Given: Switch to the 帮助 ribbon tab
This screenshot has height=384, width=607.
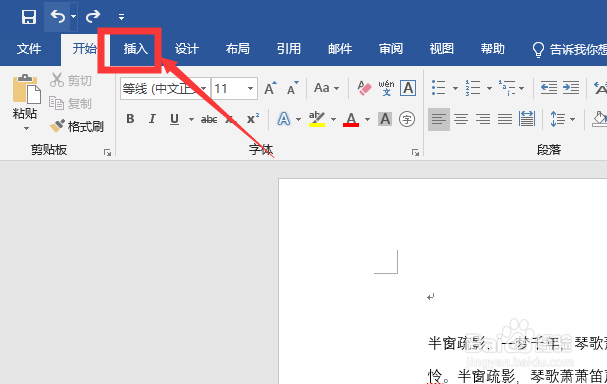Looking at the screenshot, I should [493, 49].
